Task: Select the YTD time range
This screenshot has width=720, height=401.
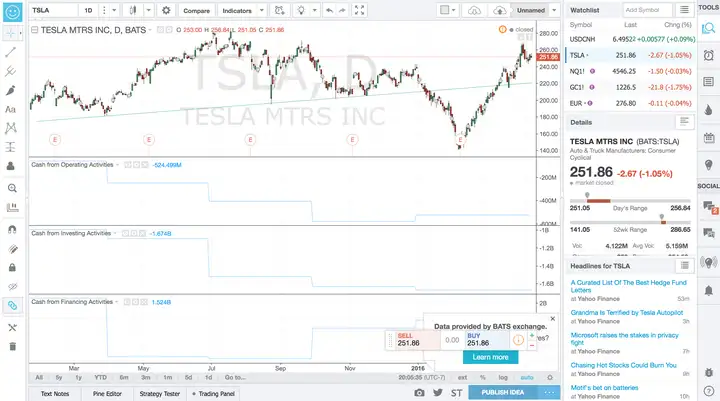Action: click(101, 378)
